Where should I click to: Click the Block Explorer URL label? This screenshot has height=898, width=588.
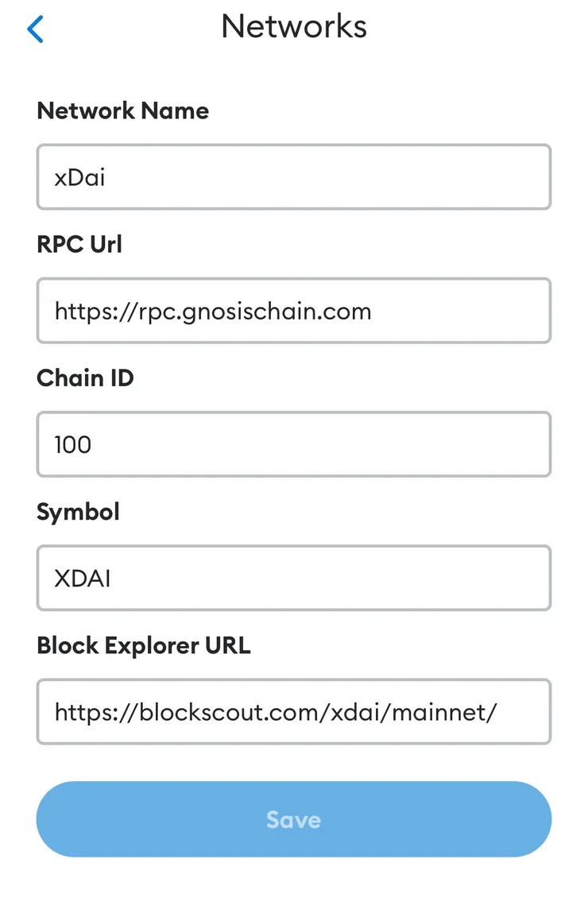[144, 644]
